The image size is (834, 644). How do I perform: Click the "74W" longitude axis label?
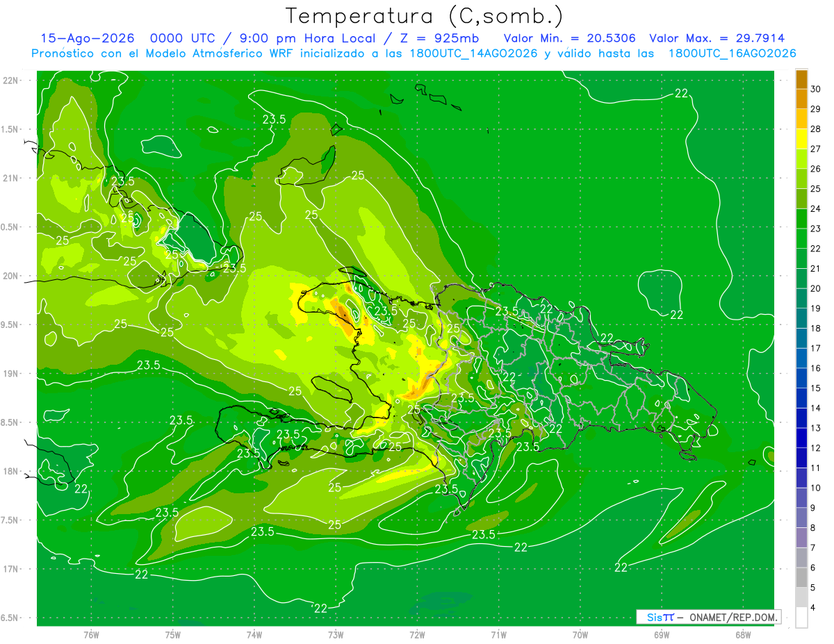coord(254,634)
